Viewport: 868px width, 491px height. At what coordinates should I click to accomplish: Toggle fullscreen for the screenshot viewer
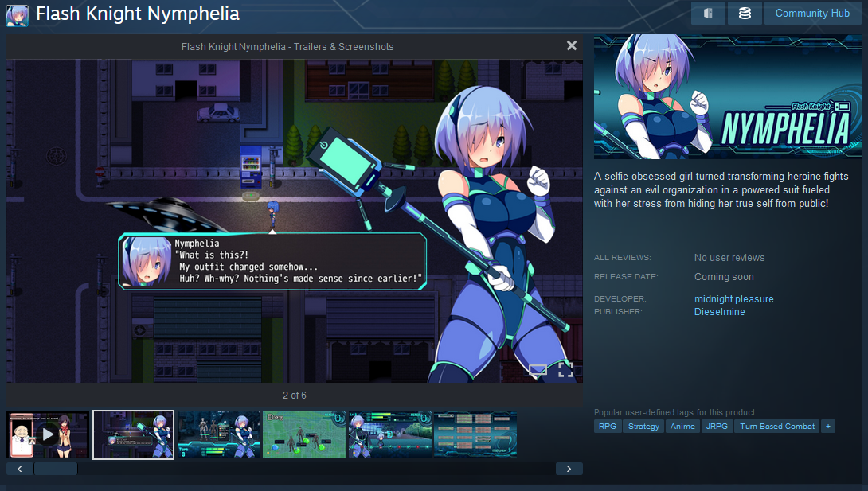pyautogui.click(x=565, y=369)
